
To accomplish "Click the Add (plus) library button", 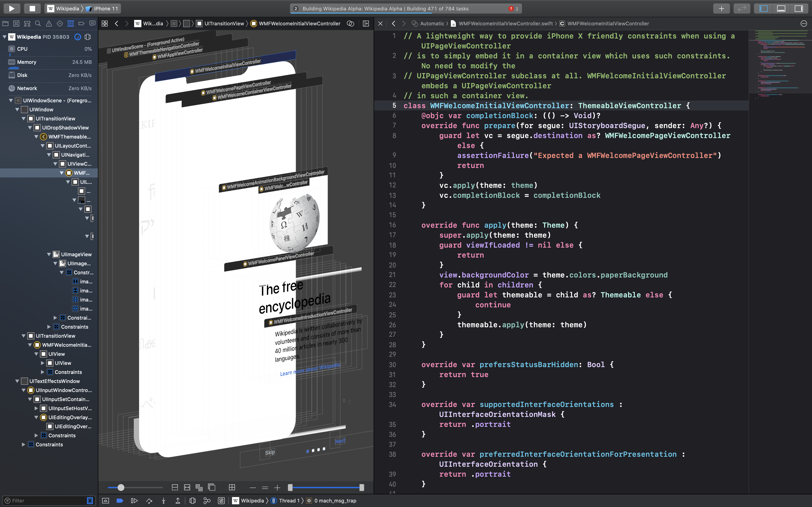I will click(721, 9).
